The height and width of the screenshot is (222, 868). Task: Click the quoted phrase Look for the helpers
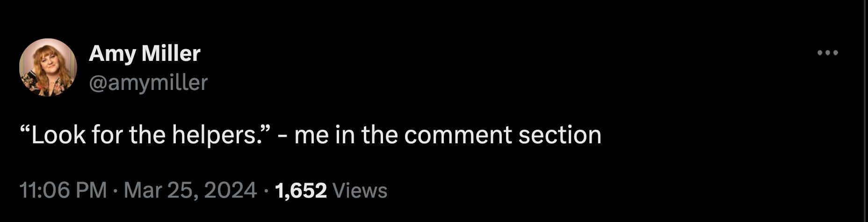tap(146, 135)
